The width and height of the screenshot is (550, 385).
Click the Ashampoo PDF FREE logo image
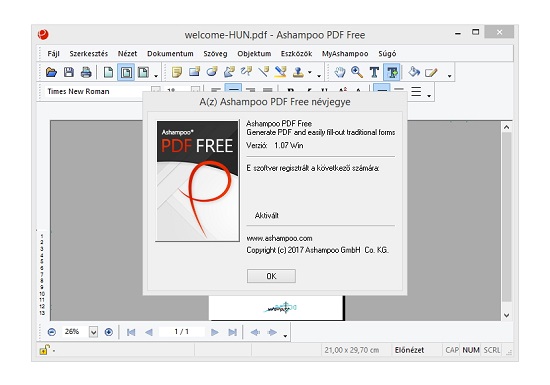pos(198,181)
